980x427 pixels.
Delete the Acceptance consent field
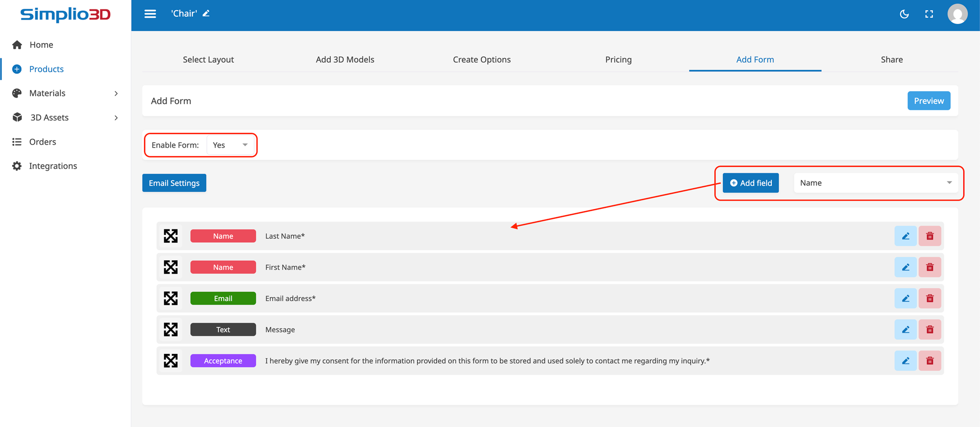pyautogui.click(x=930, y=361)
